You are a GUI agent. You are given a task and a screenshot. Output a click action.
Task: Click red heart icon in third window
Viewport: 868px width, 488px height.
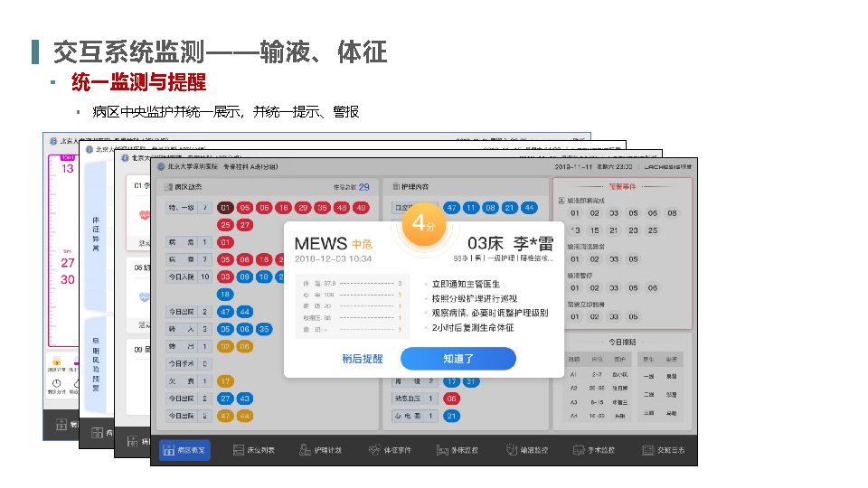pyautogui.click(x=145, y=215)
